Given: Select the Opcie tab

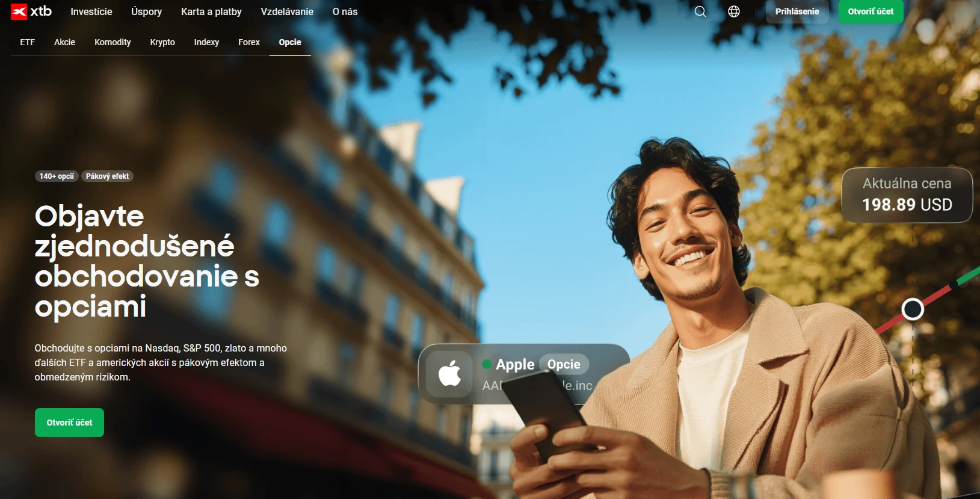Looking at the screenshot, I should 290,42.
